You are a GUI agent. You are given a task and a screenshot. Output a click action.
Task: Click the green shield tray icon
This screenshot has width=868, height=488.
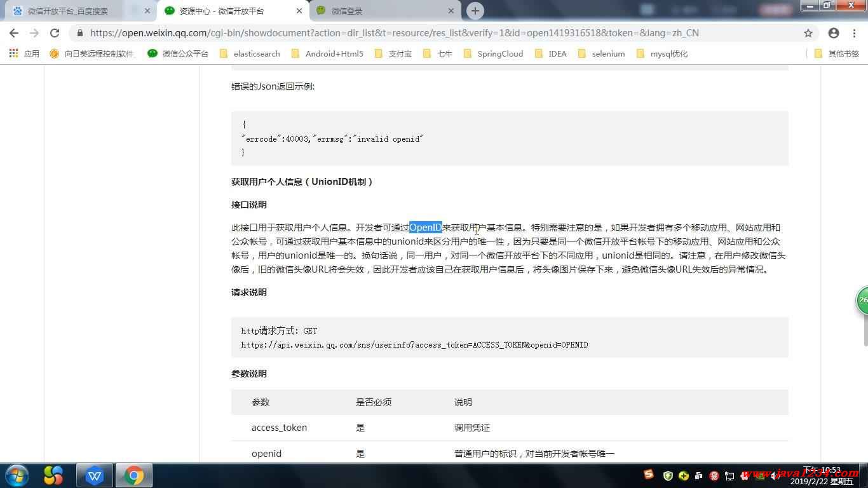click(668, 475)
